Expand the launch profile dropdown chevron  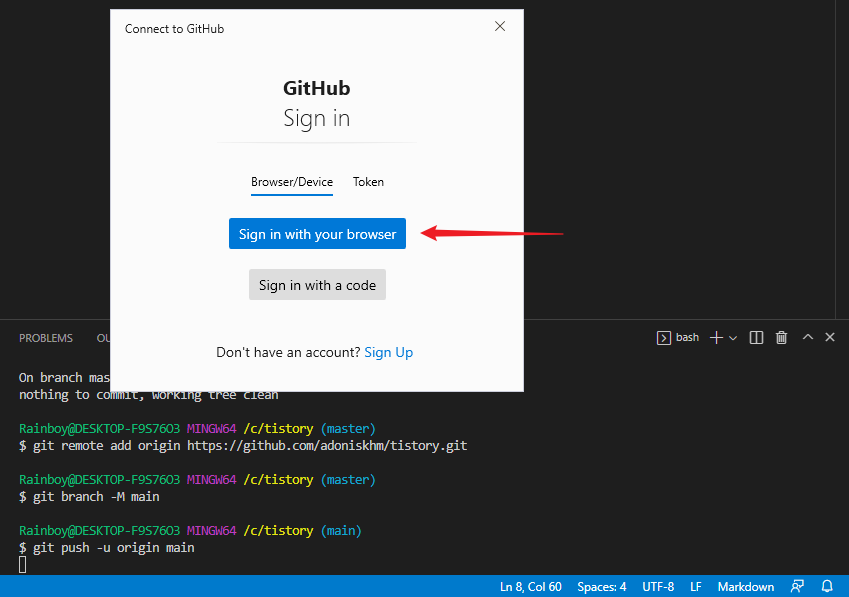point(733,338)
